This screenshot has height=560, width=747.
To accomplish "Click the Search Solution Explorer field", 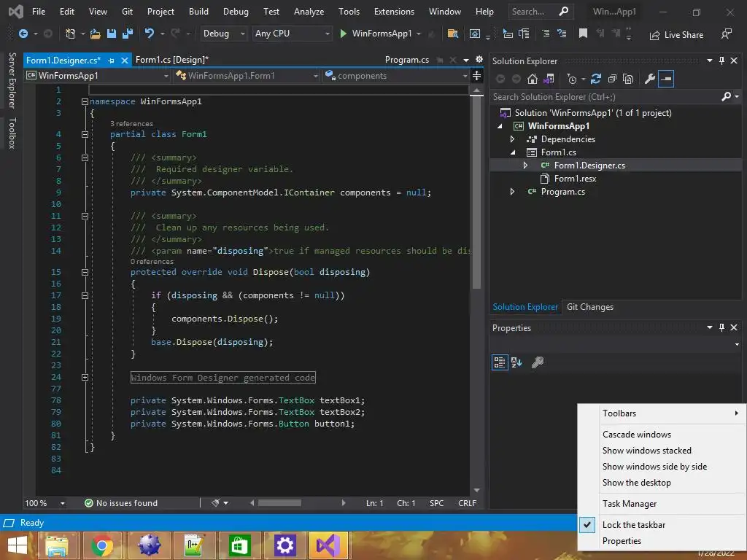I will (606, 97).
